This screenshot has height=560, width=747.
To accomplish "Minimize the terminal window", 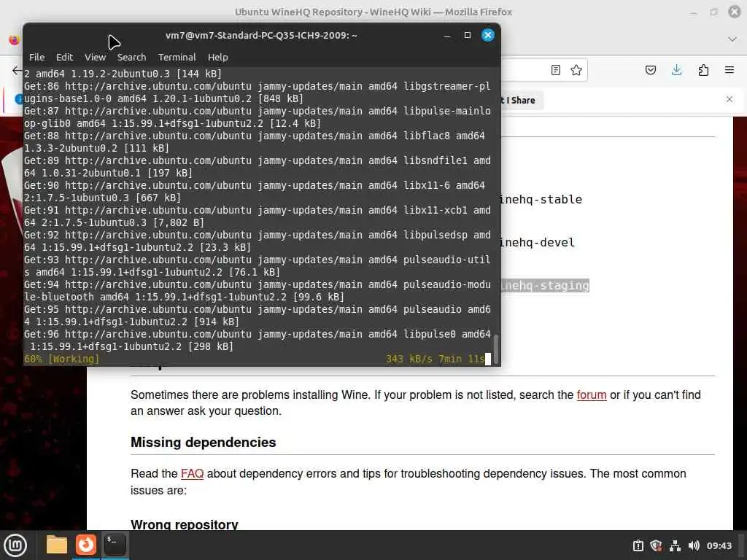I will point(447,36).
